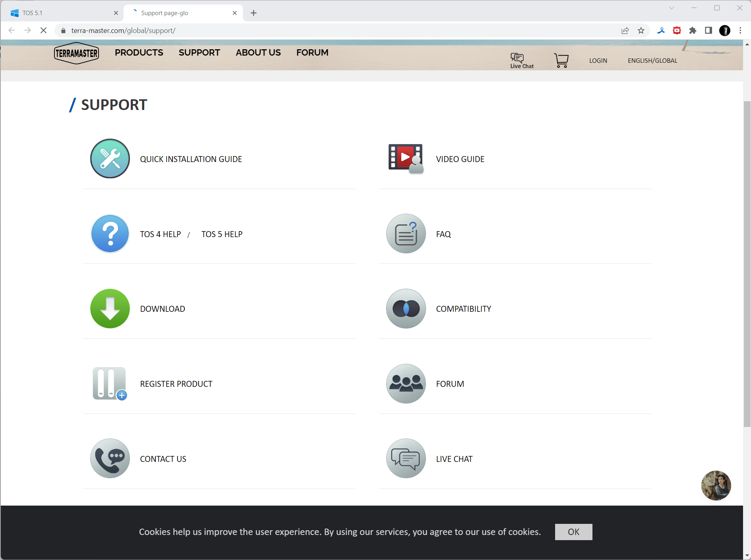The width and height of the screenshot is (751, 560).
Task: Open the chat assistant avatar bubble
Action: (716, 485)
